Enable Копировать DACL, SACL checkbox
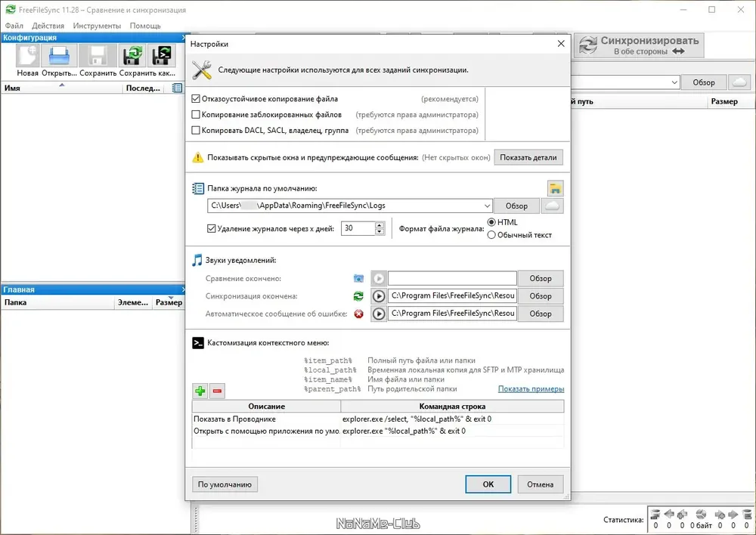Screen dimensions: 756x535 click(196, 130)
